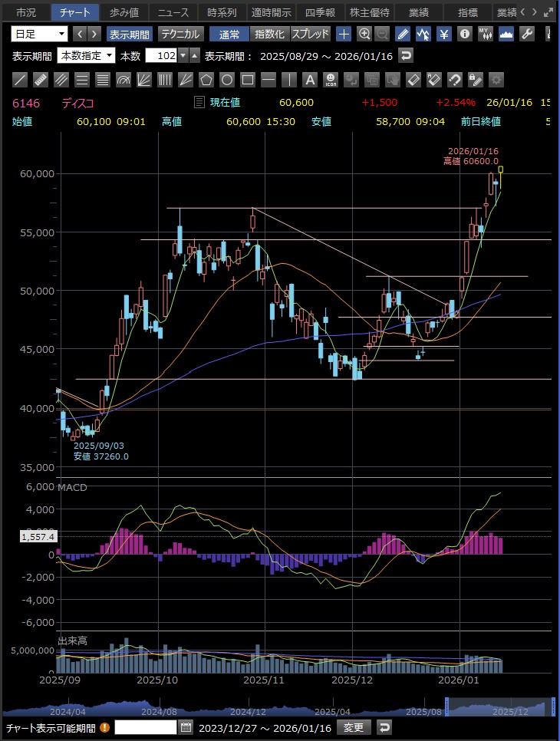The image size is (560, 741).
Task: Choose the circle drawing tool
Action: pos(227,80)
